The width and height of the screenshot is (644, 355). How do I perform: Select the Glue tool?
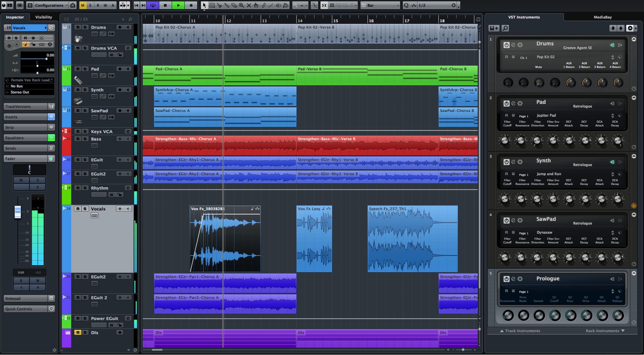(x=227, y=5)
